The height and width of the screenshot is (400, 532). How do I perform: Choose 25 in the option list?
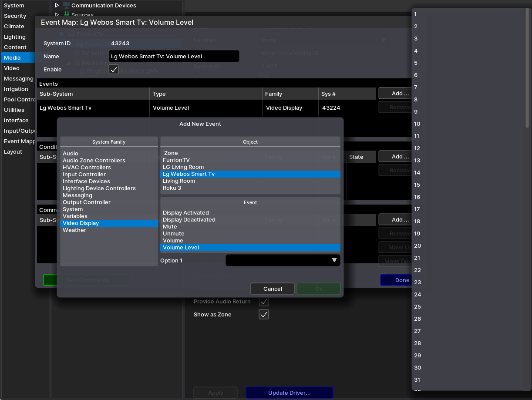(x=468, y=306)
